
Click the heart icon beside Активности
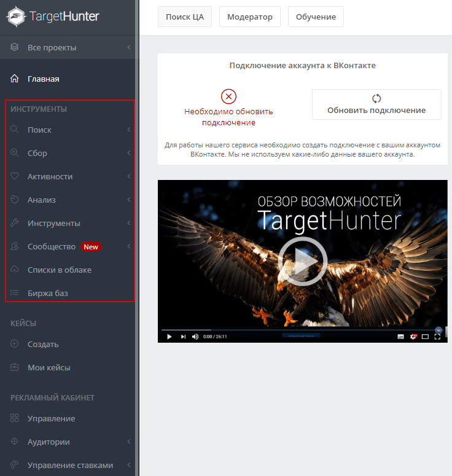pyautogui.click(x=14, y=176)
